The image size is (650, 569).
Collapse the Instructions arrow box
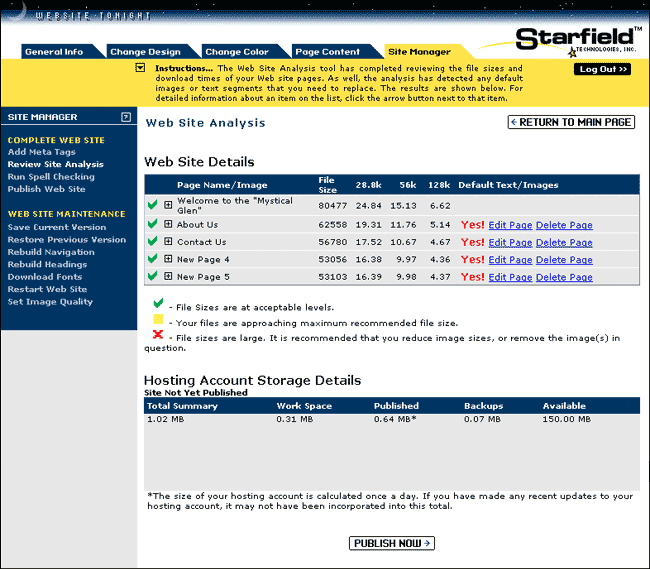click(140, 68)
